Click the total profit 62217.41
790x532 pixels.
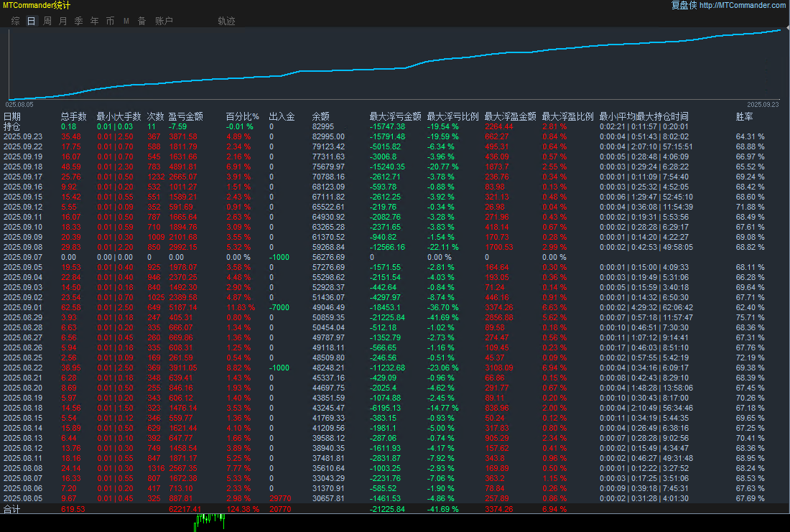point(185,509)
